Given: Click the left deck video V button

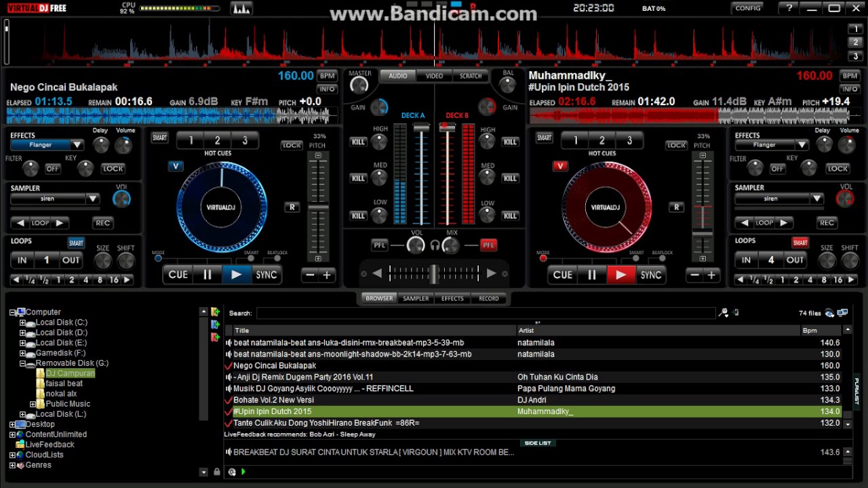Looking at the screenshot, I should coord(176,166).
